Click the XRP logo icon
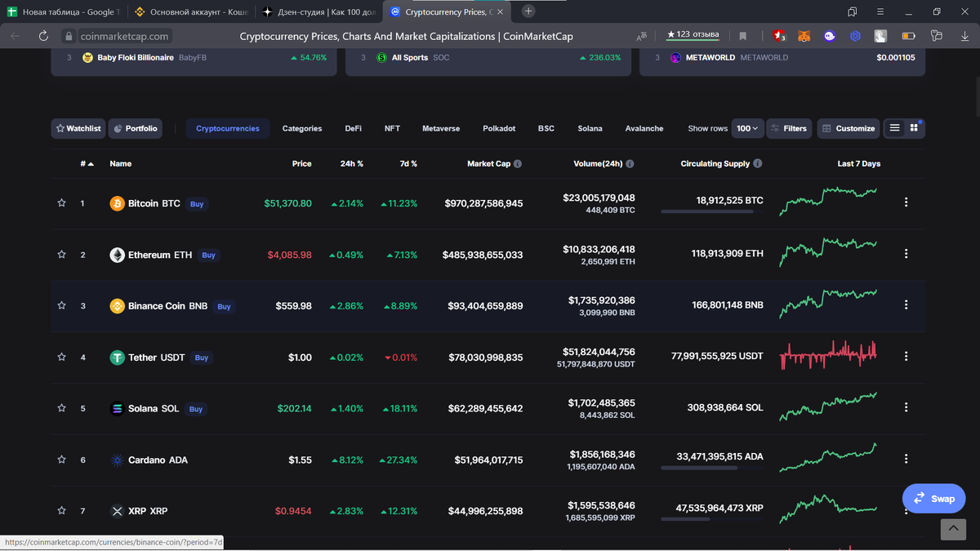 pos(118,511)
